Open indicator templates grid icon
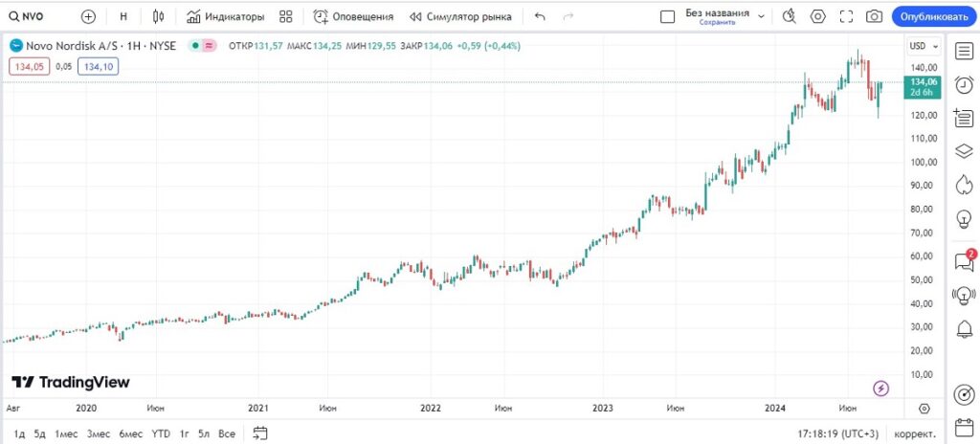This screenshot has width=980, height=444. point(285,17)
